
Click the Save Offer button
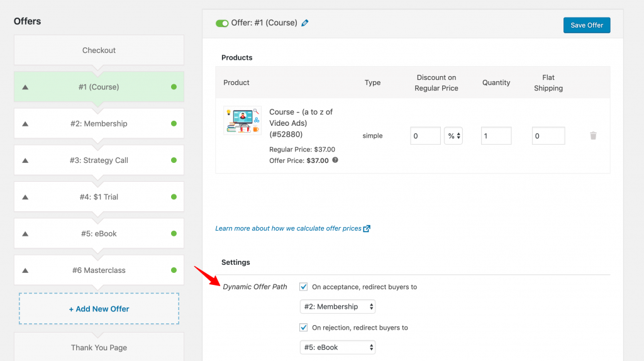[x=587, y=25]
